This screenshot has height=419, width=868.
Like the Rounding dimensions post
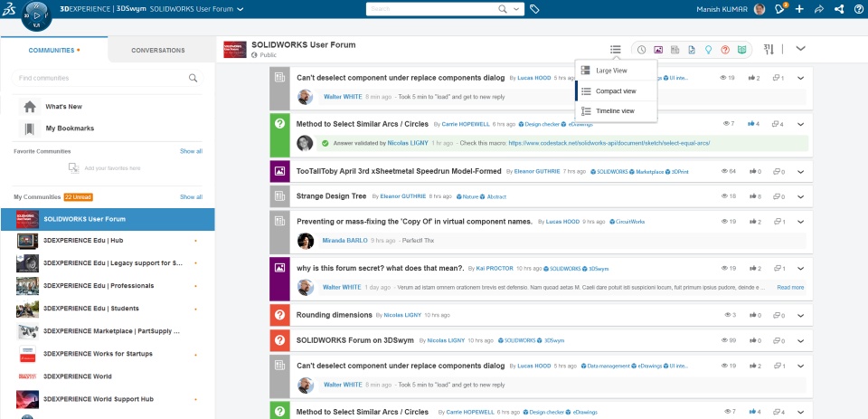(751, 315)
